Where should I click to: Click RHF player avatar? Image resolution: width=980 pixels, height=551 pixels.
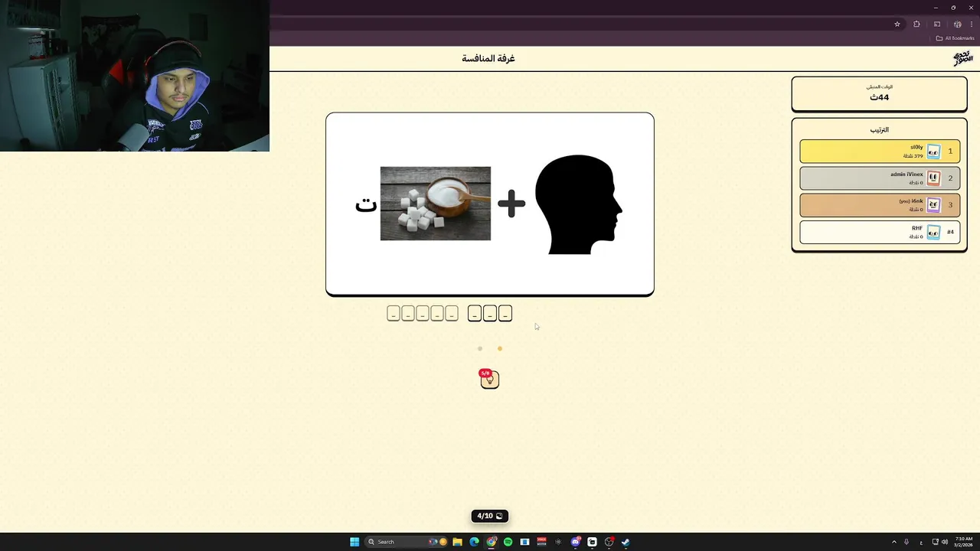point(933,232)
